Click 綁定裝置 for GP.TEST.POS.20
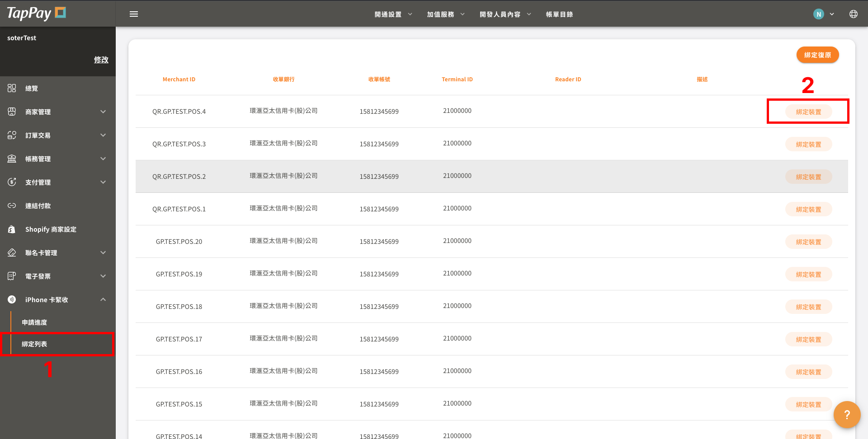The width and height of the screenshot is (868, 439). pyautogui.click(x=808, y=242)
